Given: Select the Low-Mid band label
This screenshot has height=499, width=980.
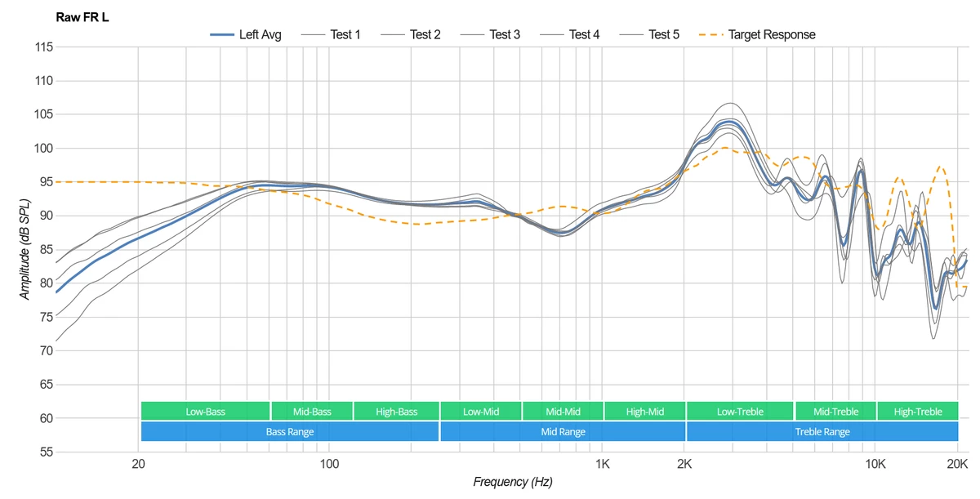Looking at the screenshot, I should point(481,411).
